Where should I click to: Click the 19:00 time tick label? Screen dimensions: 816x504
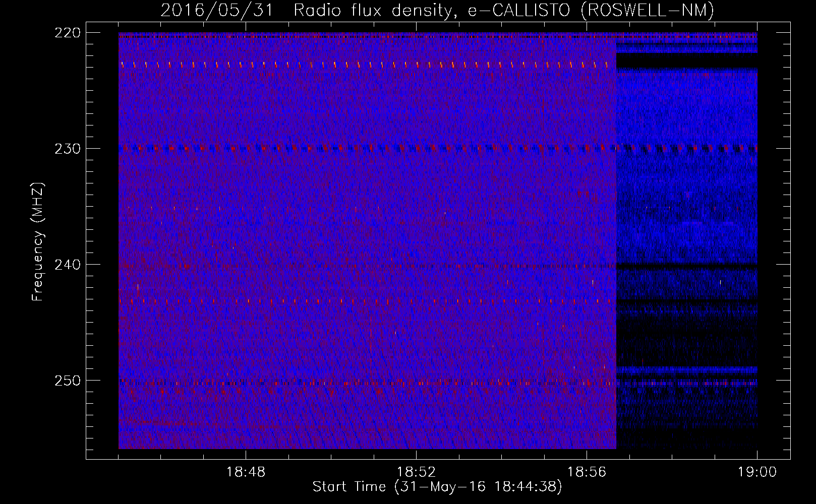[x=757, y=472]
